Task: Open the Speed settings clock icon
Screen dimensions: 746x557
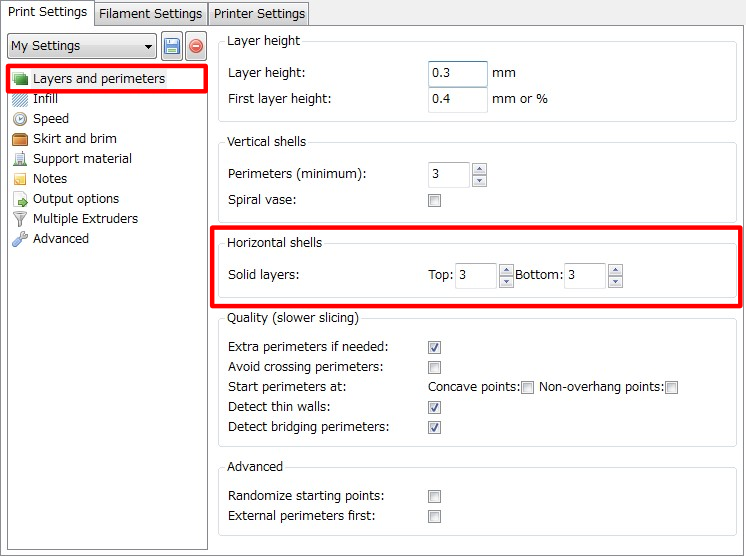Action: [20, 119]
